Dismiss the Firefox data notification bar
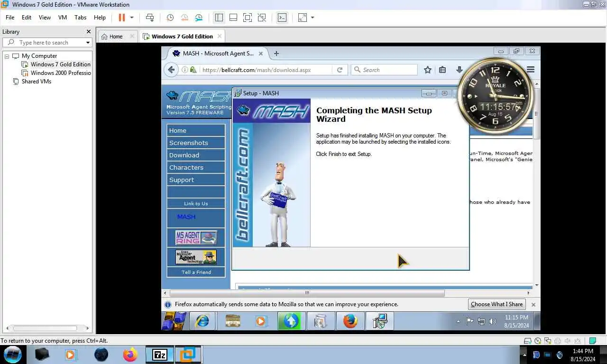607x364 pixels. pyautogui.click(x=533, y=304)
